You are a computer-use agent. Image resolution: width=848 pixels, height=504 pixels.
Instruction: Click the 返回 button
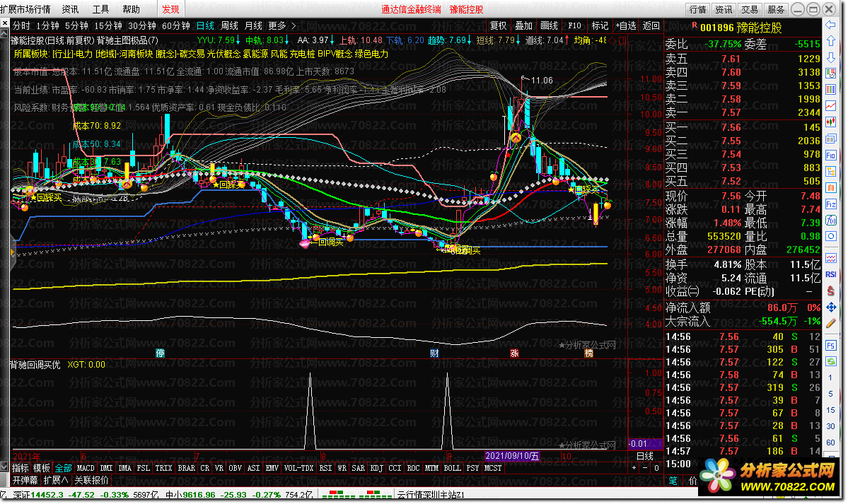[651, 25]
